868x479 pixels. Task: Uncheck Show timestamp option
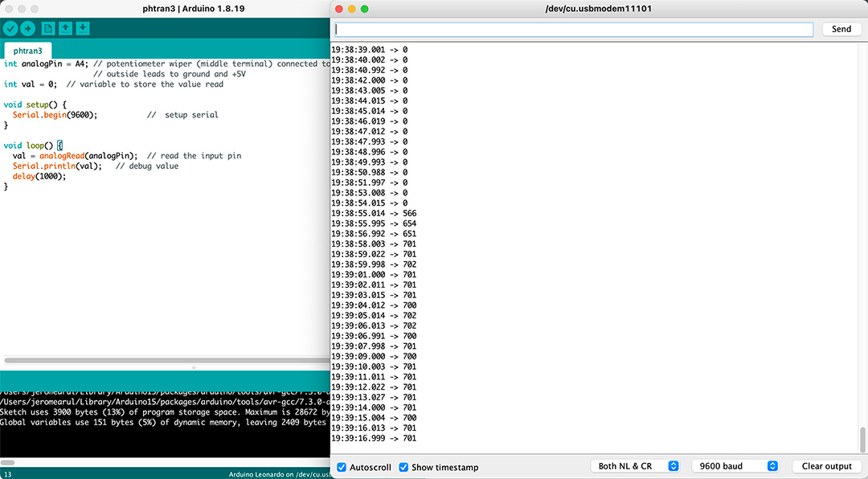click(x=403, y=467)
